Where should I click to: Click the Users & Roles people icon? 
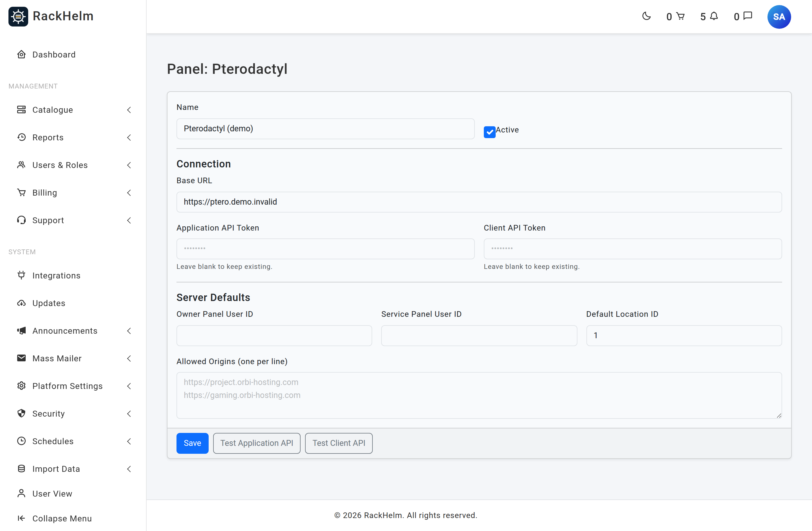[x=21, y=165]
